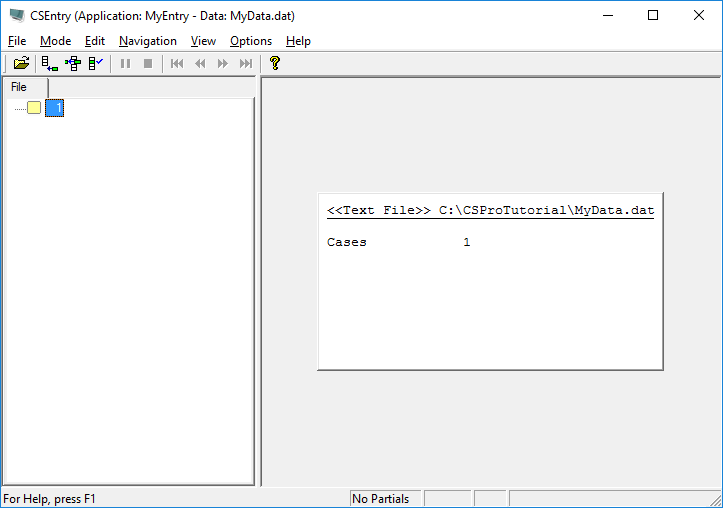
Task: Click the Modify Case toolbar icon
Action: pos(72,63)
